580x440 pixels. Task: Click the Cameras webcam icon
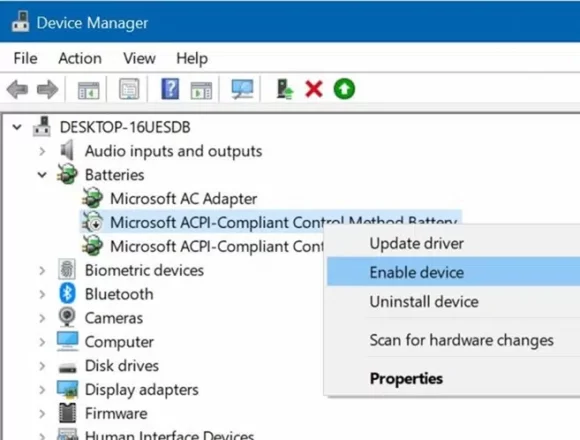[67, 317]
